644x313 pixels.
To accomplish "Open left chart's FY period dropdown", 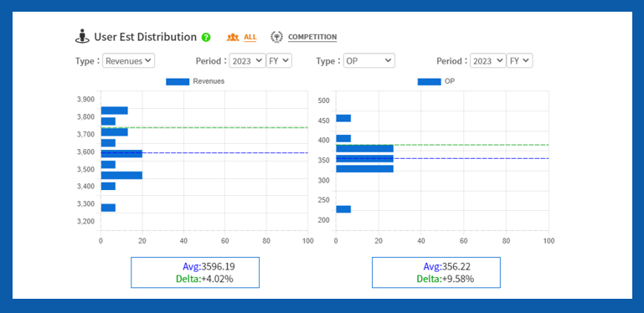I will coord(279,61).
